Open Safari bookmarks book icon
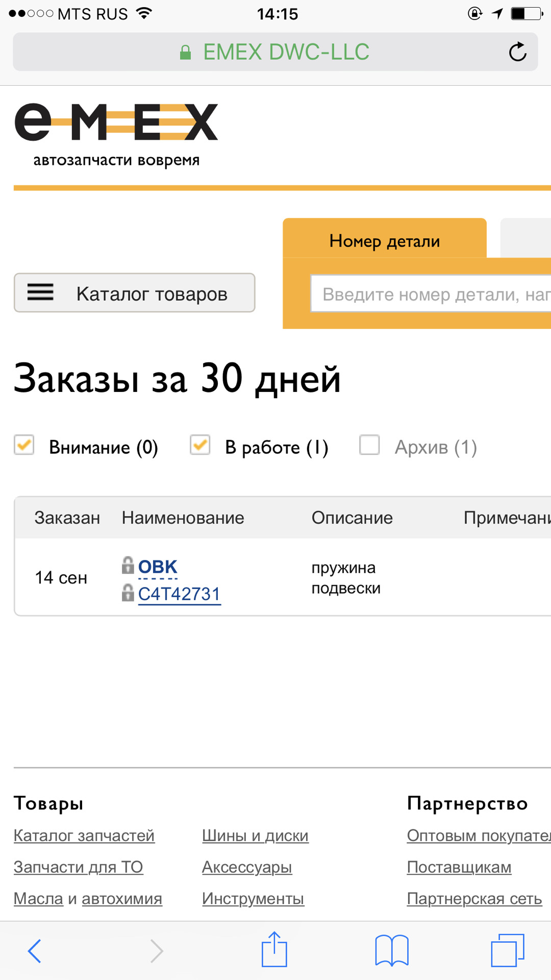The width and height of the screenshot is (551, 980). tap(392, 951)
